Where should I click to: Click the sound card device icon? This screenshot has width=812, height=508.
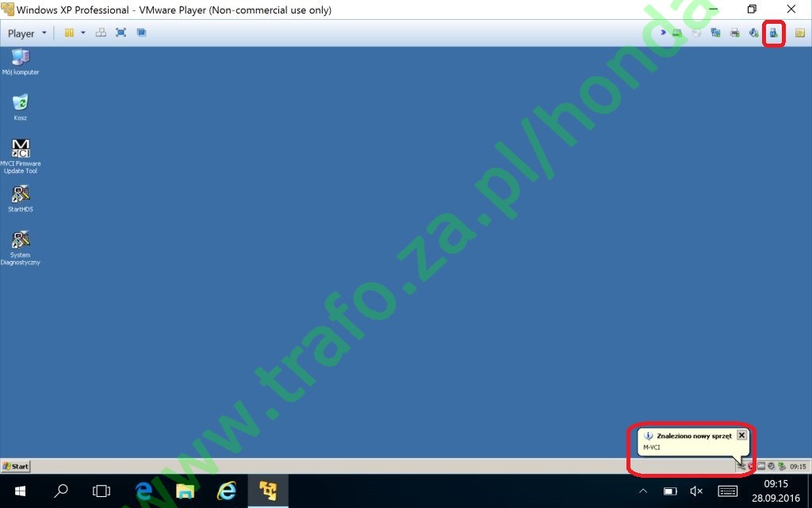[x=753, y=33]
